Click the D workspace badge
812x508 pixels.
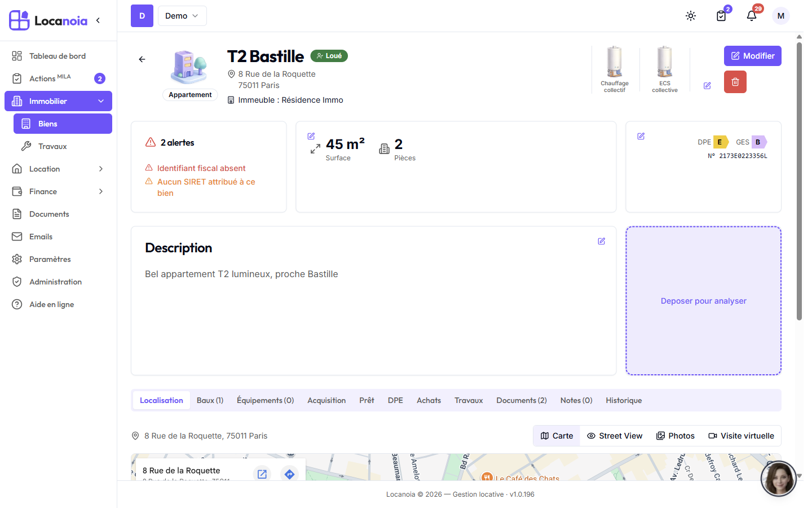pyautogui.click(x=142, y=16)
